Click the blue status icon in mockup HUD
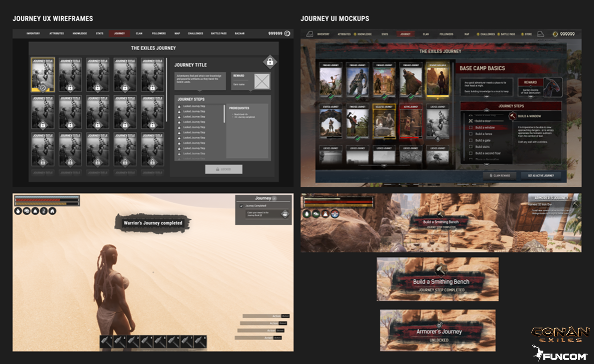594x364 pixels. (x=335, y=214)
